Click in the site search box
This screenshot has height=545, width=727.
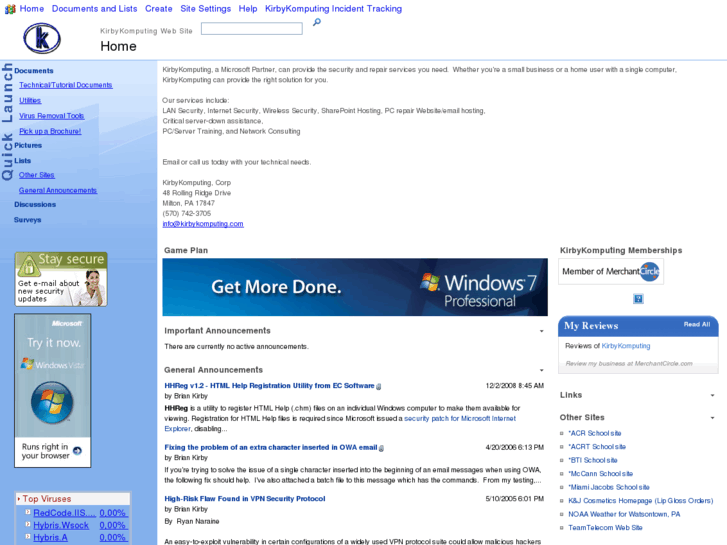pyautogui.click(x=252, y=29)
